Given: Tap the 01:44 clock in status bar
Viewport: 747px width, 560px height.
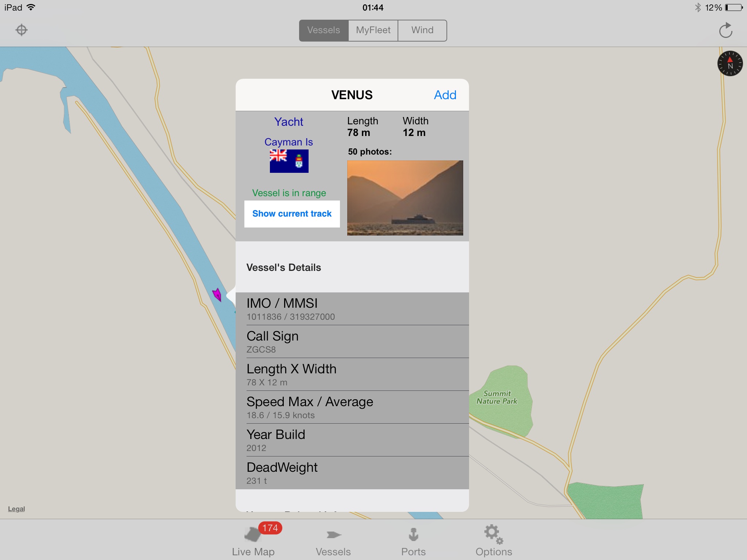Looking at the screenshot, I should (373, 7).
